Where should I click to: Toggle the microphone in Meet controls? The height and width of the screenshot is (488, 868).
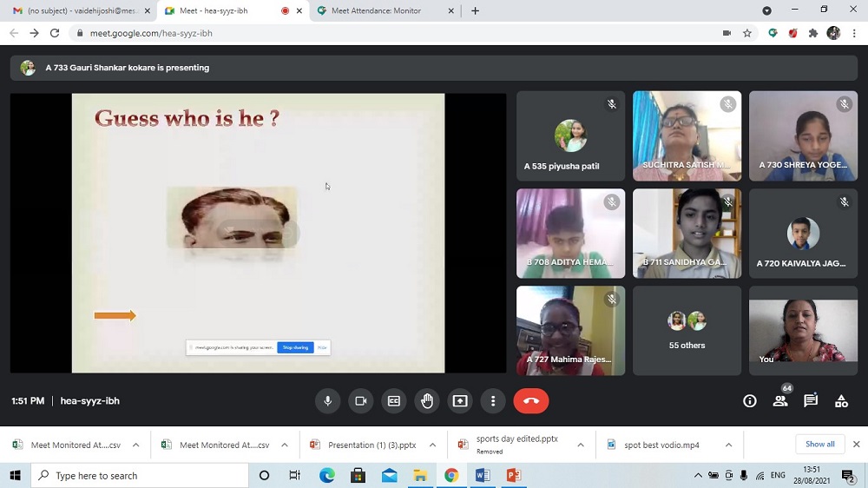coord(328,401)
